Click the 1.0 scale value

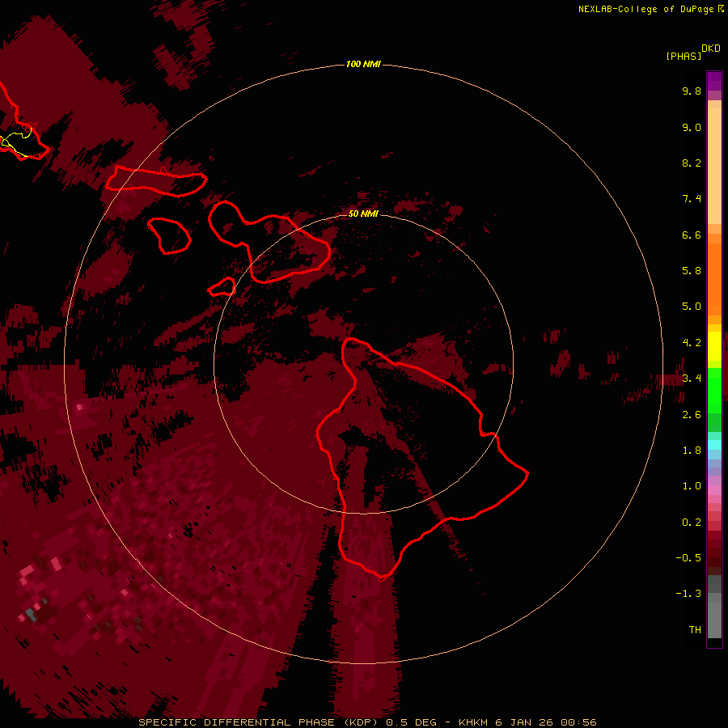tap(692, 486)
